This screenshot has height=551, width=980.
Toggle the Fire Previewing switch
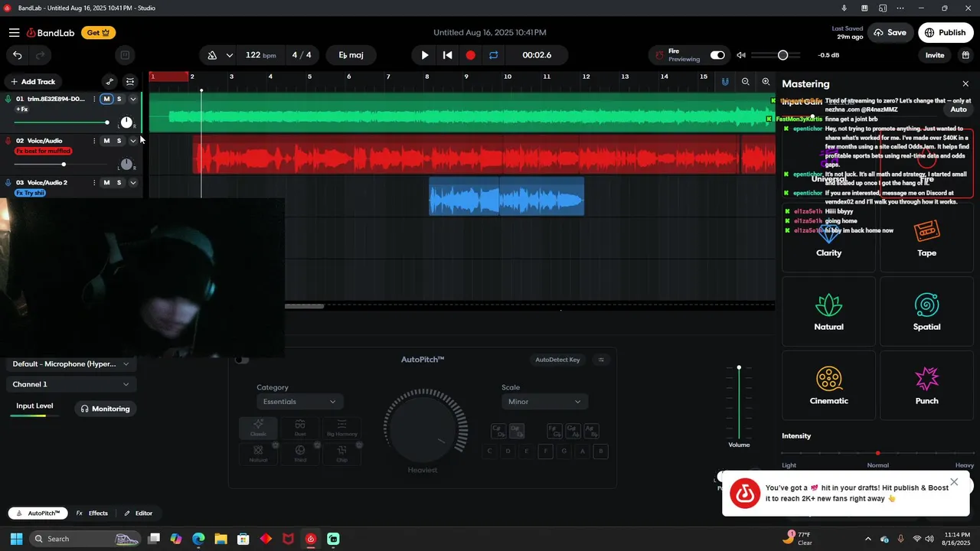[x=717, y=55]
